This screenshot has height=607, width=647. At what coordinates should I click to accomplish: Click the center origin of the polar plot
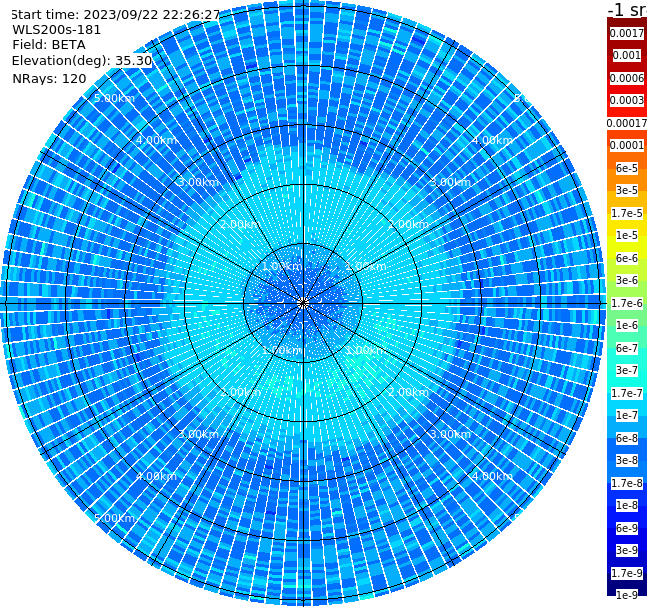pyautogui.click(x=303, y=303)
